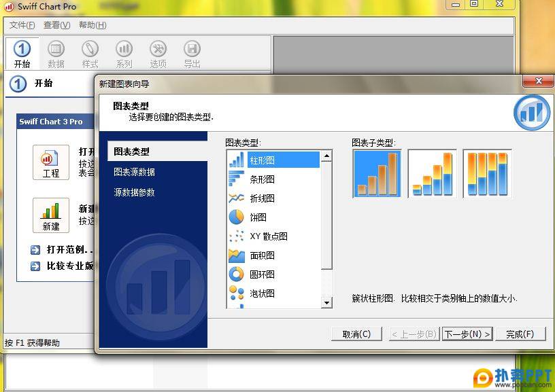
Task: Select 条形图 text in the list
Action: point(263,179)
